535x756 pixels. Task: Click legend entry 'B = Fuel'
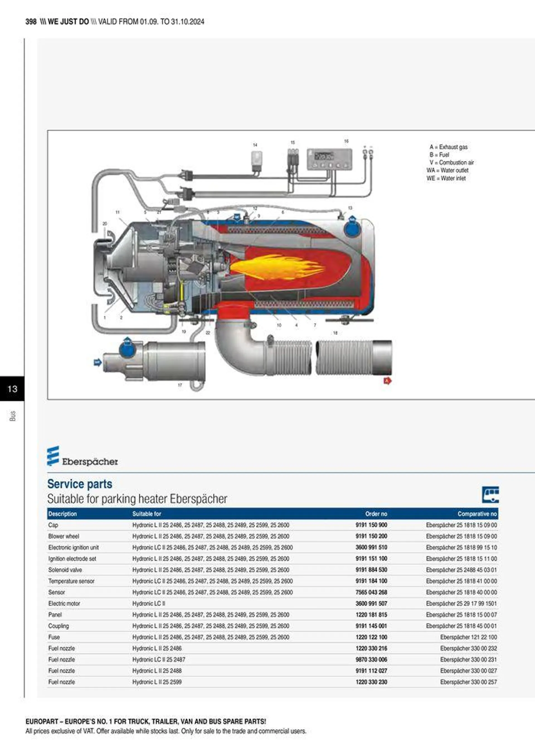(439, 155)
